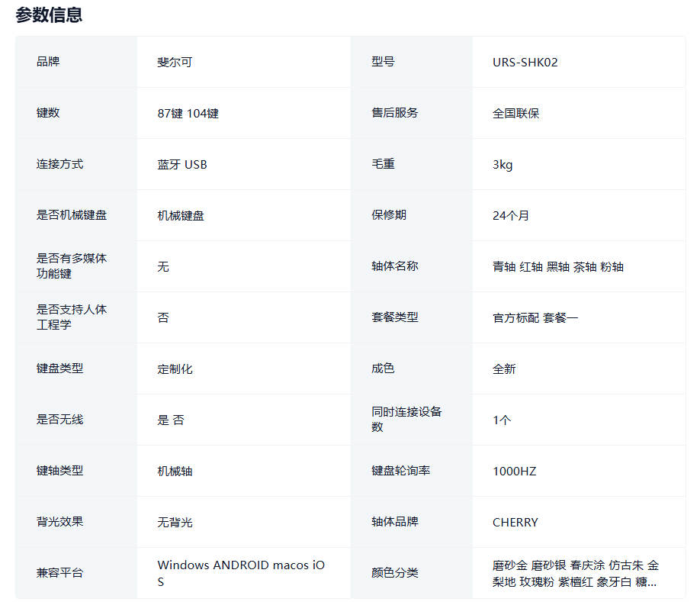
Task: Click the model number URS-SHK02
Action: tap(525, 62)
